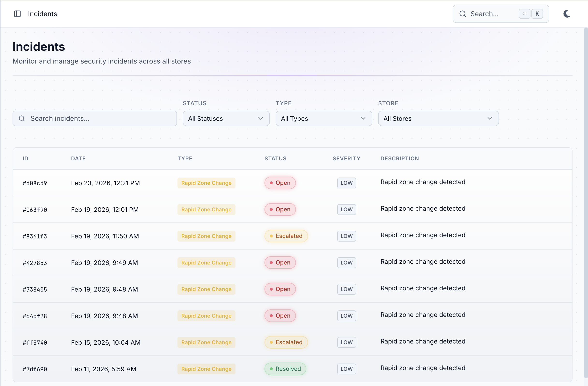
Task: Click the SEVERITY column header
Action: (x=346, y=158)
